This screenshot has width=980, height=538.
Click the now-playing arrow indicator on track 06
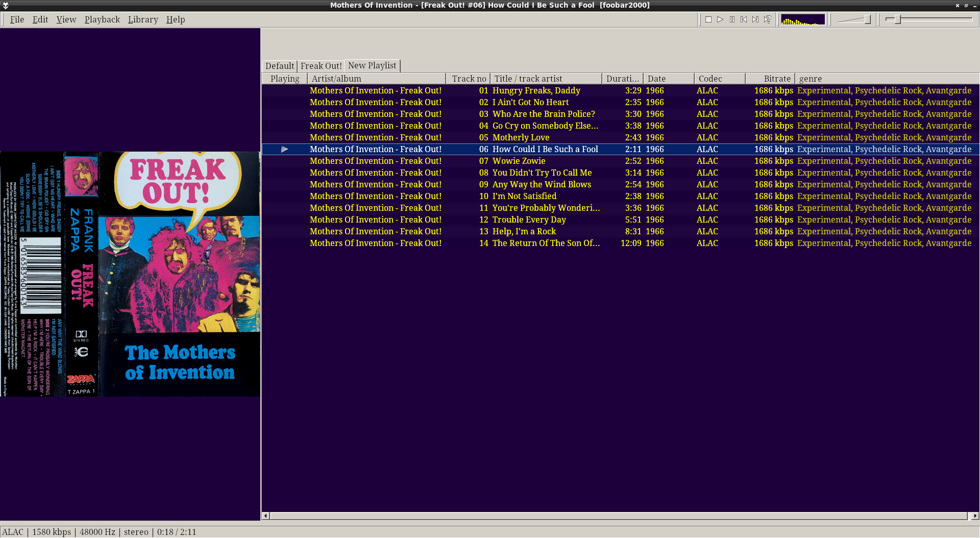tap(285, 149)
